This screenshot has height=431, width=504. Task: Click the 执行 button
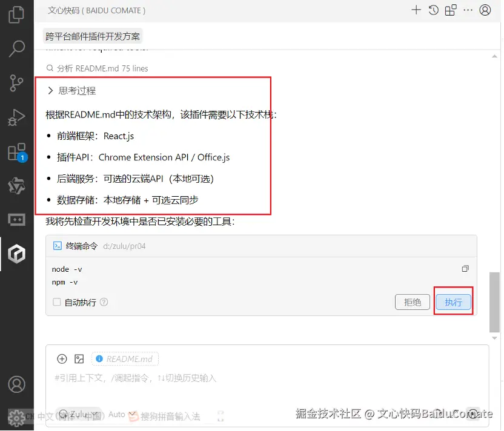[x=453, y=302]
